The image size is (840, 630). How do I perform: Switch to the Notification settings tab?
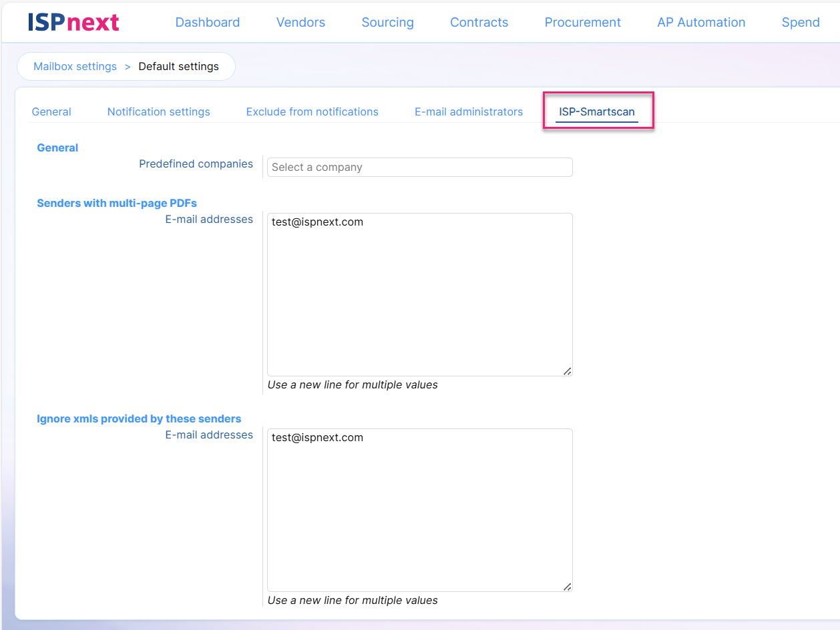(x=159, y=111)
